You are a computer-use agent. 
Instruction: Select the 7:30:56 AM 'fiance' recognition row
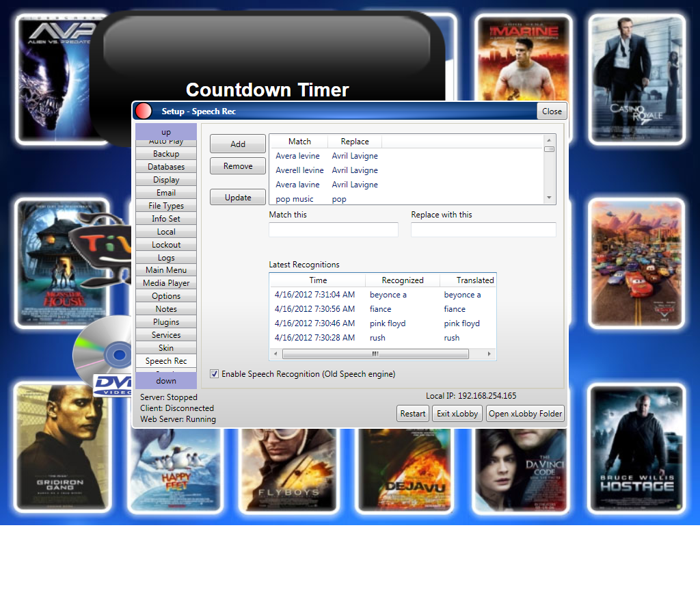tap(383, 309)
